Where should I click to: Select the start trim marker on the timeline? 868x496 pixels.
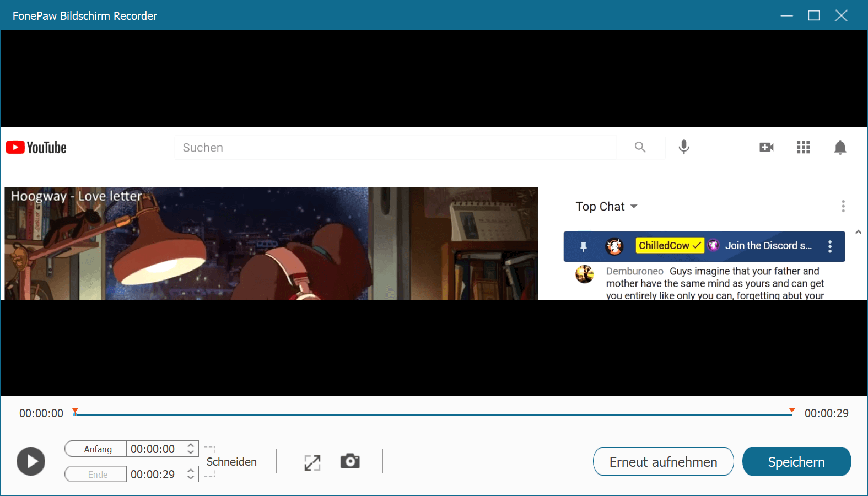76,411
